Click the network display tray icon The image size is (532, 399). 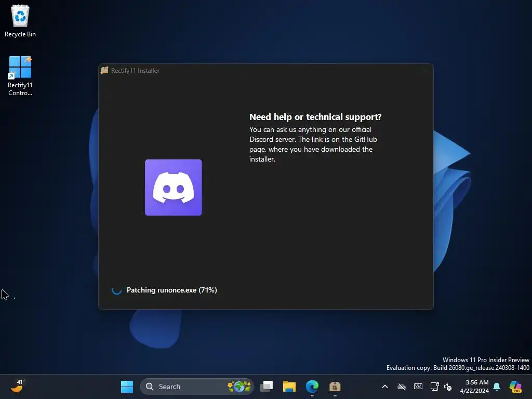[x=435, y=387]
